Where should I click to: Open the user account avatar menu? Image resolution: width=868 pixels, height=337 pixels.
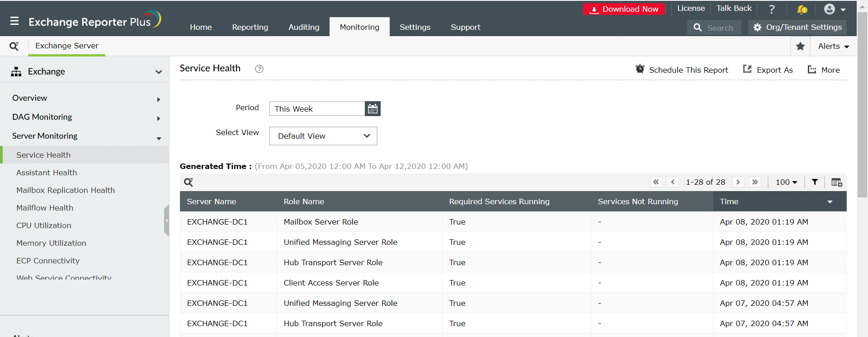(830, 9)
